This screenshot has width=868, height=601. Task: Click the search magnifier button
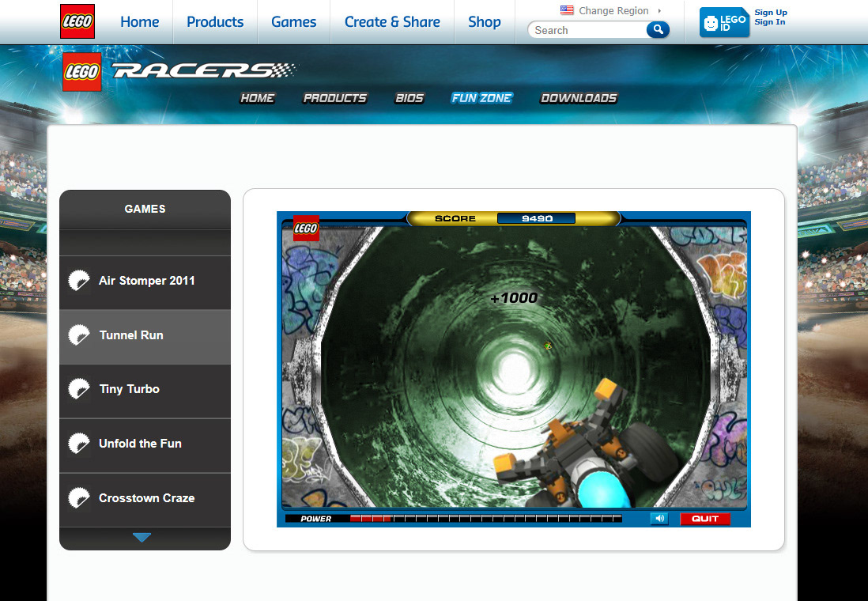658,29
